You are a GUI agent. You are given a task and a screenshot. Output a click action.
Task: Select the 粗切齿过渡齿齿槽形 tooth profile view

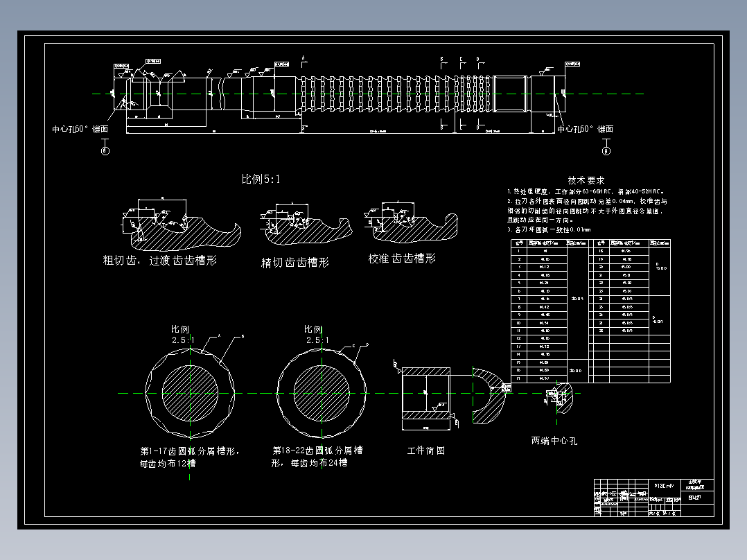click(177, 229)
